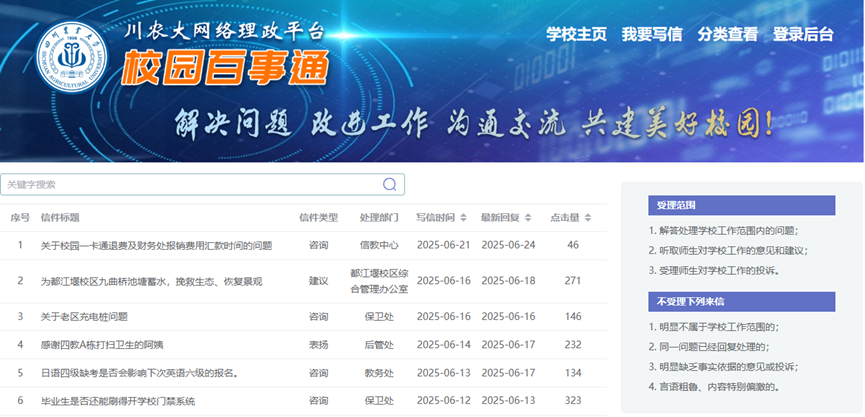Open the 我要写信 nav item
Screen dimensions: 865x417
pos(652,34)
